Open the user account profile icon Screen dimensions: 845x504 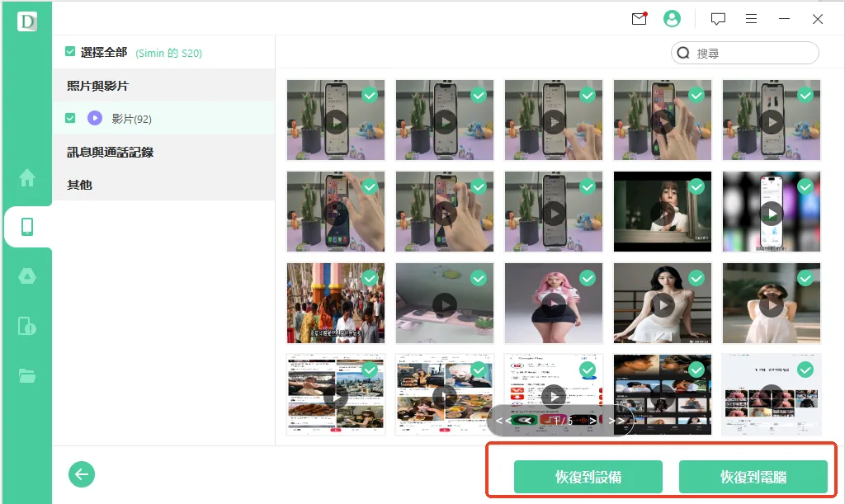(x=672, y=19)
